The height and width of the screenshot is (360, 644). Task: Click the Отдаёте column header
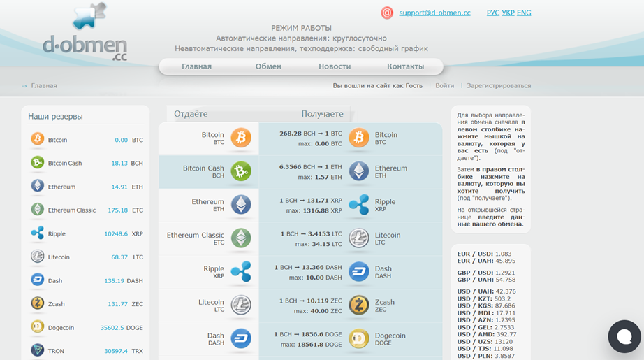click(x=191, y=114)
